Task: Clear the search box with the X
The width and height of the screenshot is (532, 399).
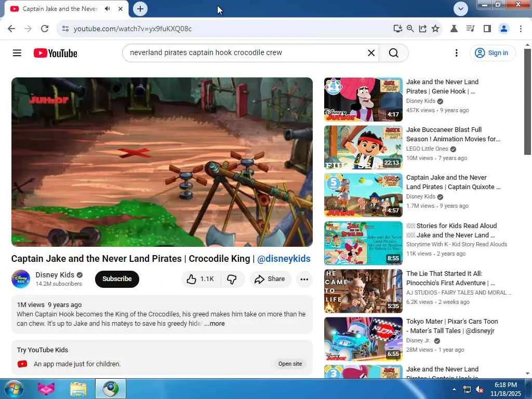Action: point(371,53)
